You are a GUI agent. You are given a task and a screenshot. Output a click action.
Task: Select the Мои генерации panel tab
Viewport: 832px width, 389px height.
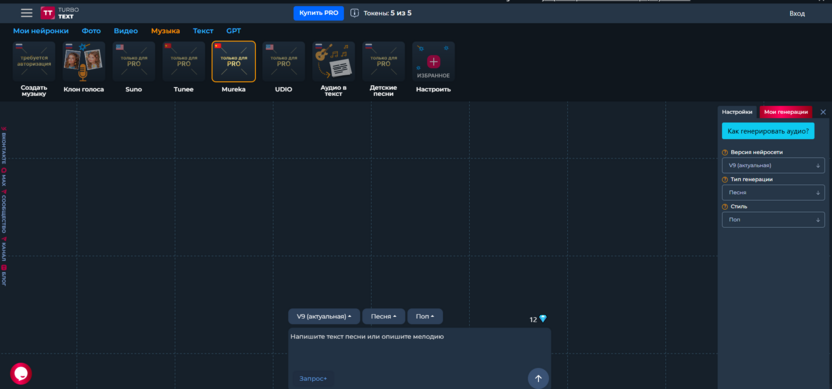click(x=786, y=112)
